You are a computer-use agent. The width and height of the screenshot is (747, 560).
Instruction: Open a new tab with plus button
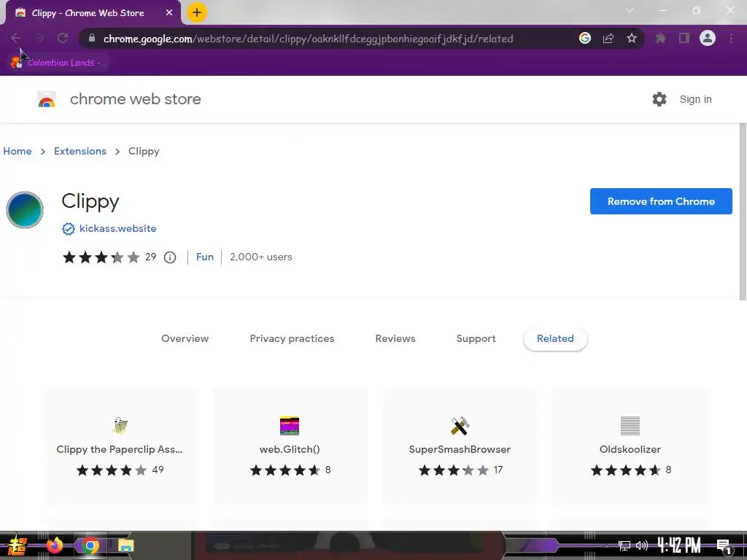pyautogui.click(x=197, y=13)
